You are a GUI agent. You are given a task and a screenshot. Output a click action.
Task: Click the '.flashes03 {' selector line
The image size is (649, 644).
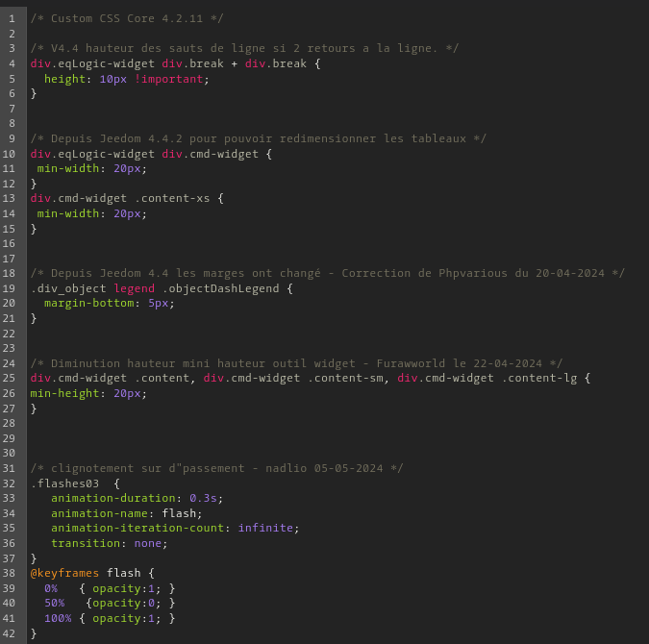click(x=75, y=483)
